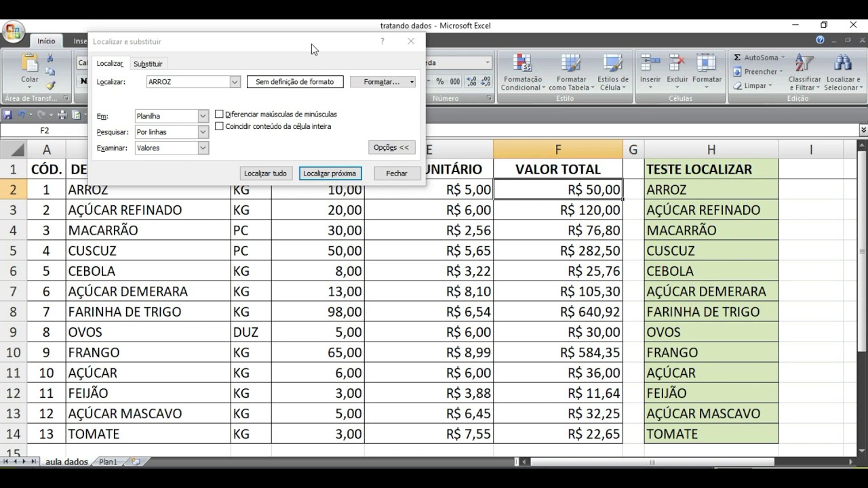This screenshot has width=868, height=488.
Task: Open the Área de Transferência launcher
Action: coord(66,98)
